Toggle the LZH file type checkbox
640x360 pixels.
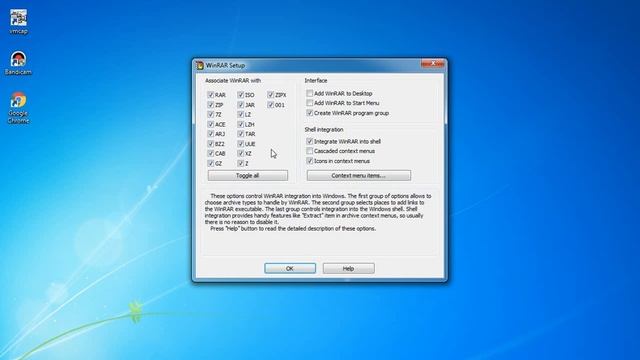(x=240, y=124)
